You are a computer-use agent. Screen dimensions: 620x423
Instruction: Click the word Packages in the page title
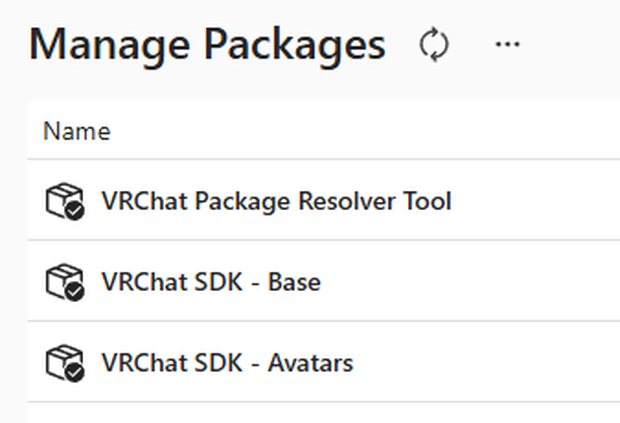(x=295, y=44)
